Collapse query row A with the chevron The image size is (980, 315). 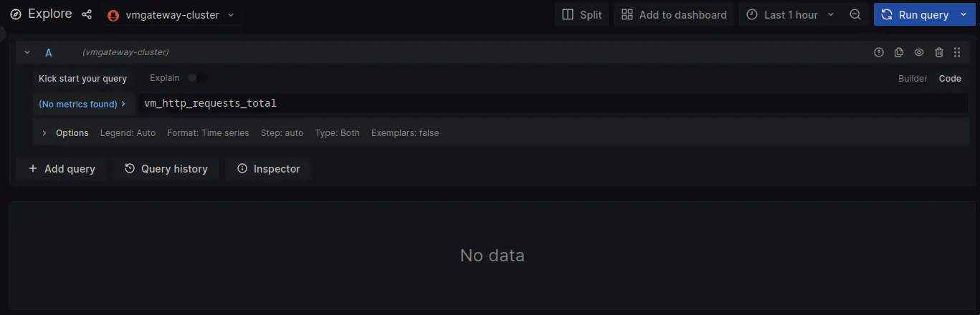click(x=27, y=52)
